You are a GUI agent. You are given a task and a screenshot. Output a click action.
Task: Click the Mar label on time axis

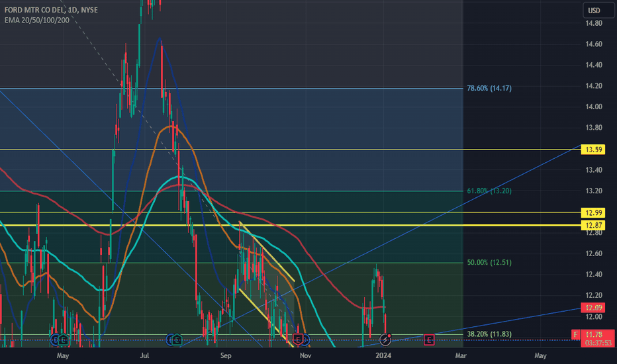click(460, 356)
